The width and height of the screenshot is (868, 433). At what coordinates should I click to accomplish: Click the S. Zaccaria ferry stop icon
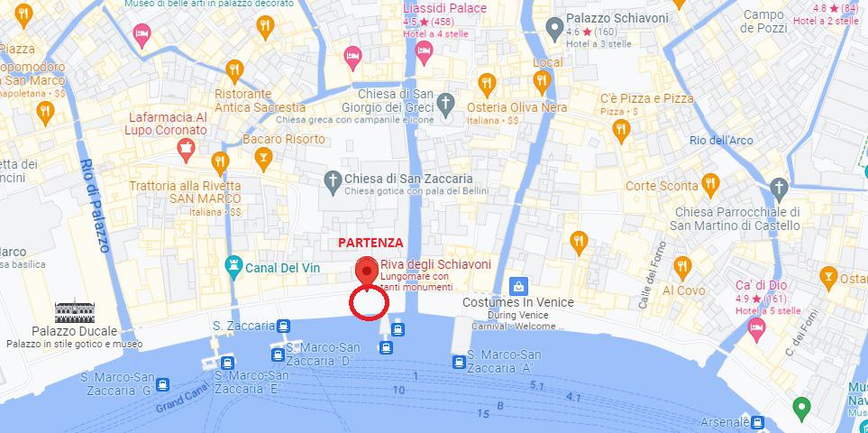[x=285, y=326]
